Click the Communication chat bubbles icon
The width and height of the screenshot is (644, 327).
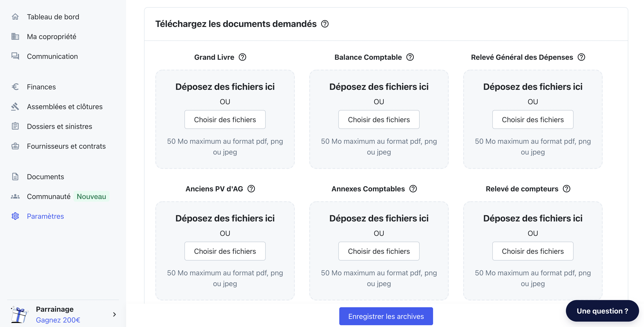pyautogui.click(x=15, y=56)
